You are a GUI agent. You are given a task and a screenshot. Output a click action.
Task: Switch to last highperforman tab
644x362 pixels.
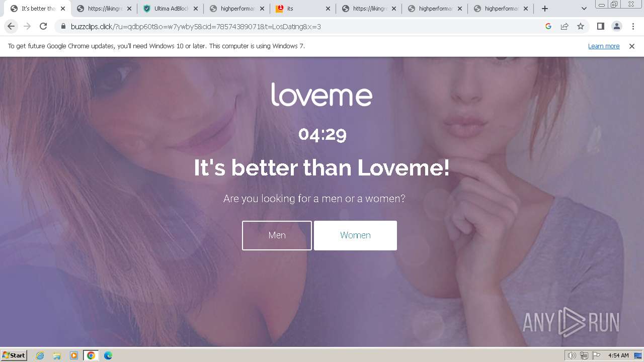pos(502,9)
